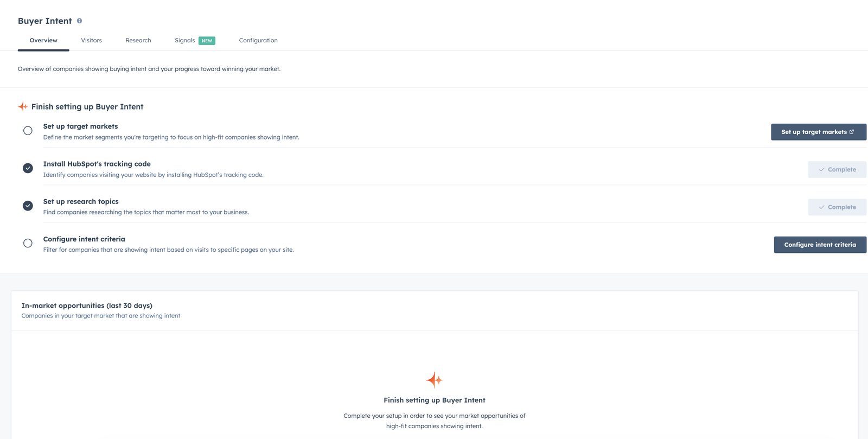Toggle the checked circle for Set up research topics

point(28,206)
